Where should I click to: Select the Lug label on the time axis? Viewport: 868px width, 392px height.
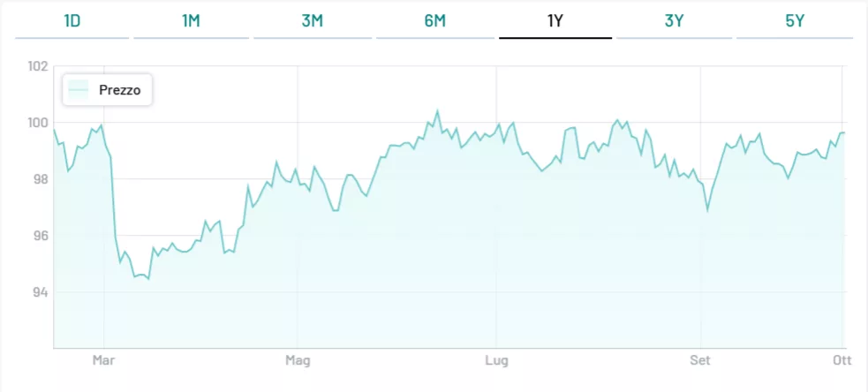[496, 361]
